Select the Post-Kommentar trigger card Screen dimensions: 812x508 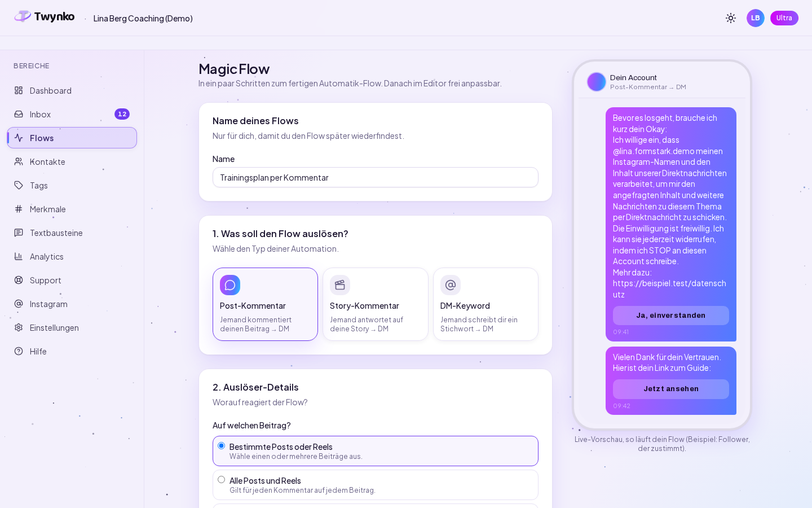(265, 304)
